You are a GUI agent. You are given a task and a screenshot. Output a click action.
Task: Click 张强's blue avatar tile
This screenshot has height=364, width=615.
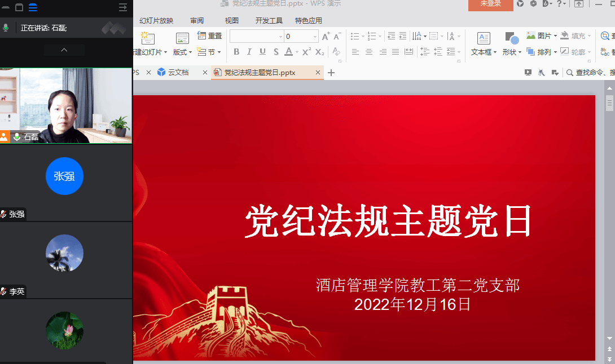(x=64, y=176)
